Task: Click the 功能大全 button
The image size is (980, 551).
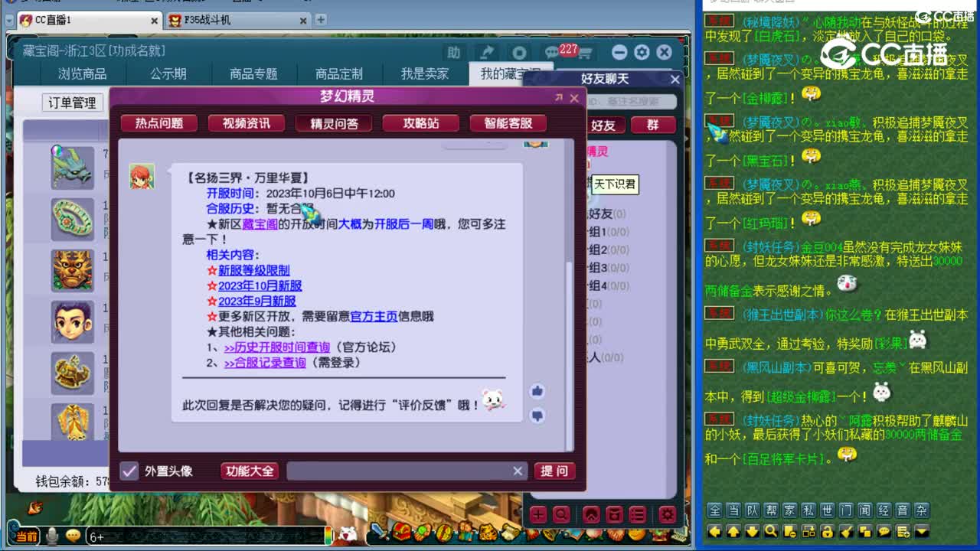Action: pyautogui.click(x=250, y=471)
